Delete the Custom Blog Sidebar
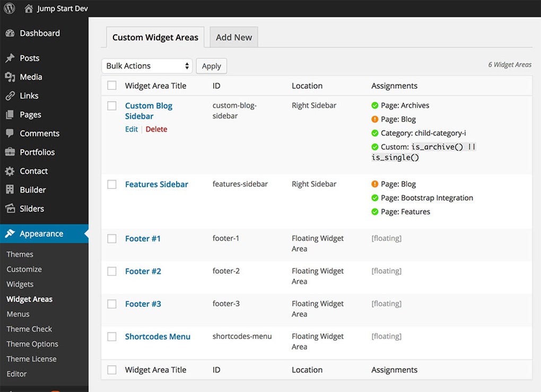Screen dimensions: 541x392 coord(156,129)
